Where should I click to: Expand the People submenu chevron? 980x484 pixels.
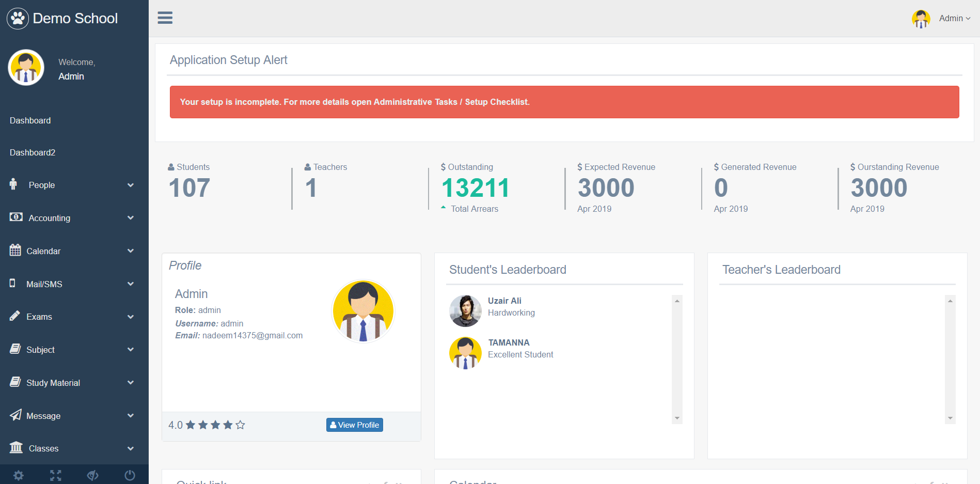point(131,185)
